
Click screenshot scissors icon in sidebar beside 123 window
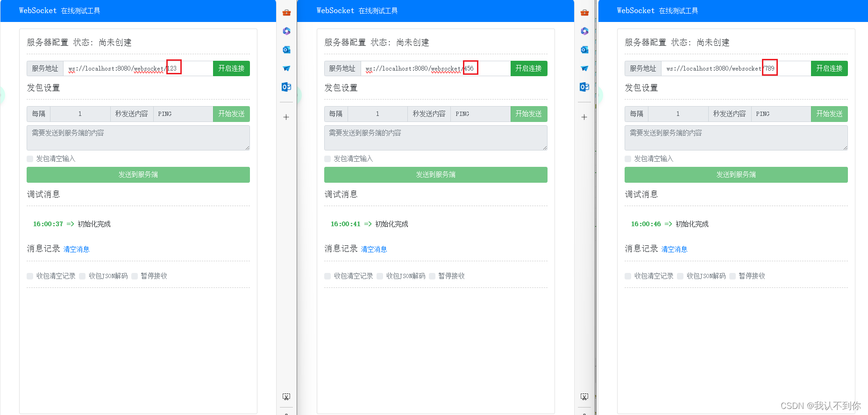click(x=286, y=396)
